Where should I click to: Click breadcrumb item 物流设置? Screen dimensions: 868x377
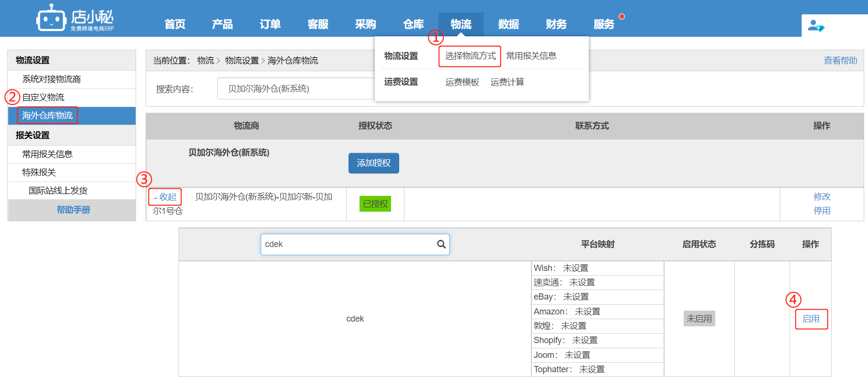coord(242,61)
